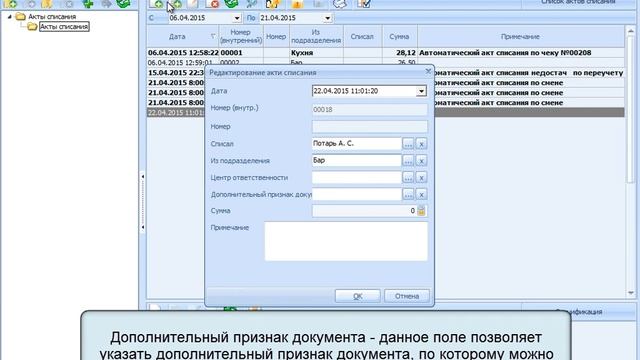
Task: Click the green refresh icon in acts toolbar
Action: [x=231, y=4]
